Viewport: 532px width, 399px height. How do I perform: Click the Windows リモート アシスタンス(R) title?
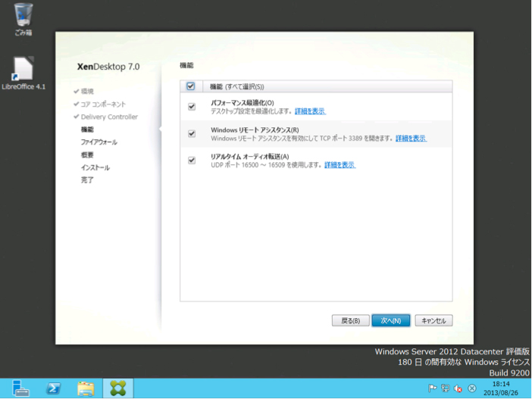[x=255, y=129]
